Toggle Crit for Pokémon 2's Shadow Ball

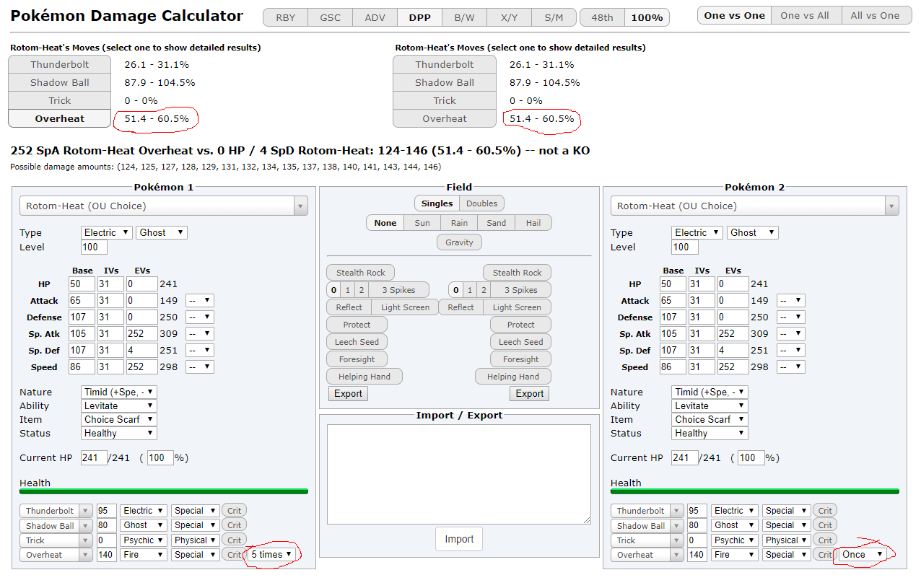(825, 525)
